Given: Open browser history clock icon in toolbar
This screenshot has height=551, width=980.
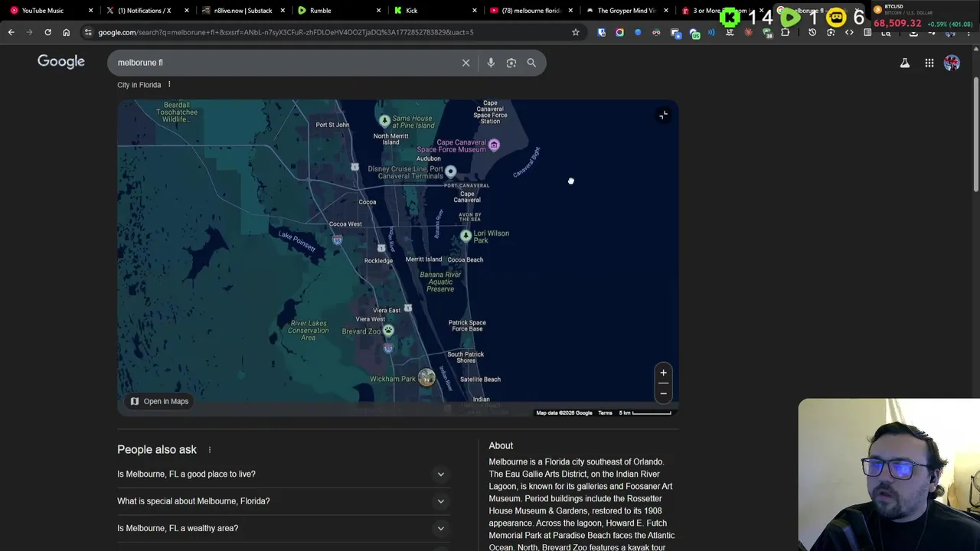Looking at the screenshot, I should tap(812, 32).
